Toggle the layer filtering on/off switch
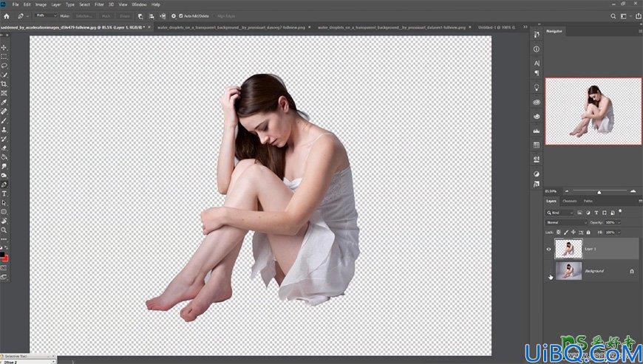 [620, 212]
